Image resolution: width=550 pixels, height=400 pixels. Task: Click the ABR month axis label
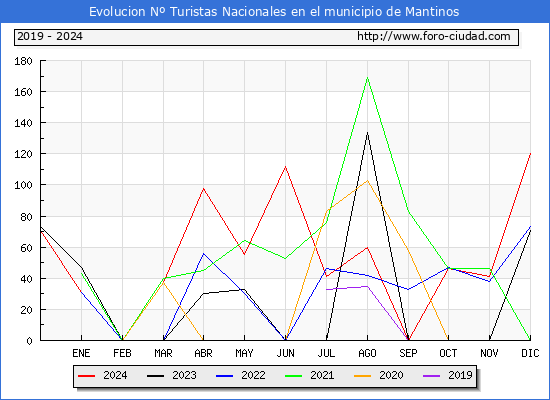coord(203,353)
